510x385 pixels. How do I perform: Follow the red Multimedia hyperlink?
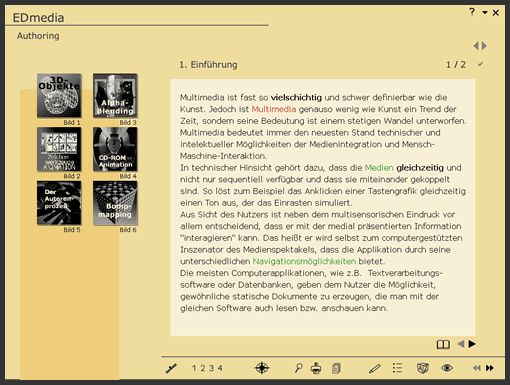(274, 109)
